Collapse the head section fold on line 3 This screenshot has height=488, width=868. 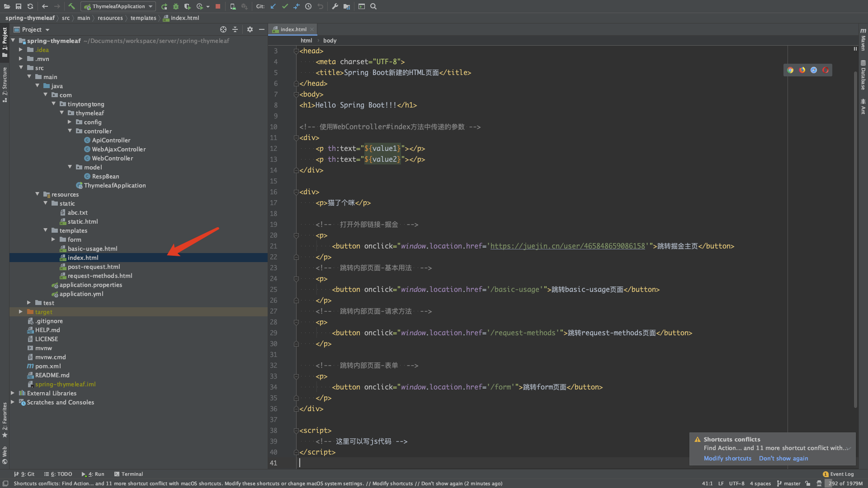coord(296,51)
